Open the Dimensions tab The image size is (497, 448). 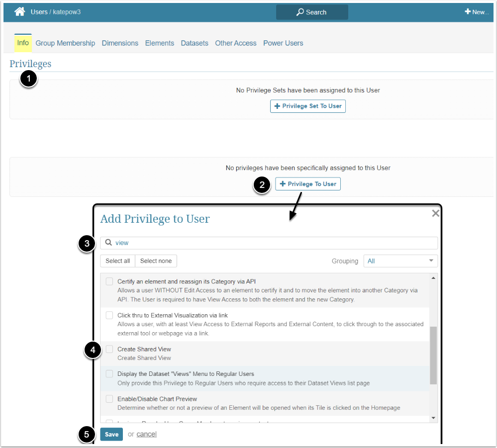pos(120,43)
